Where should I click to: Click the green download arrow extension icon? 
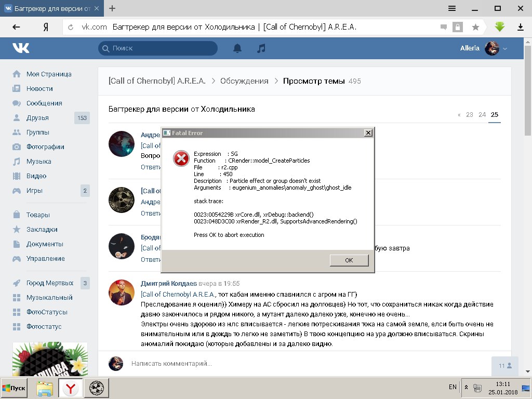[x=499, y=27]
